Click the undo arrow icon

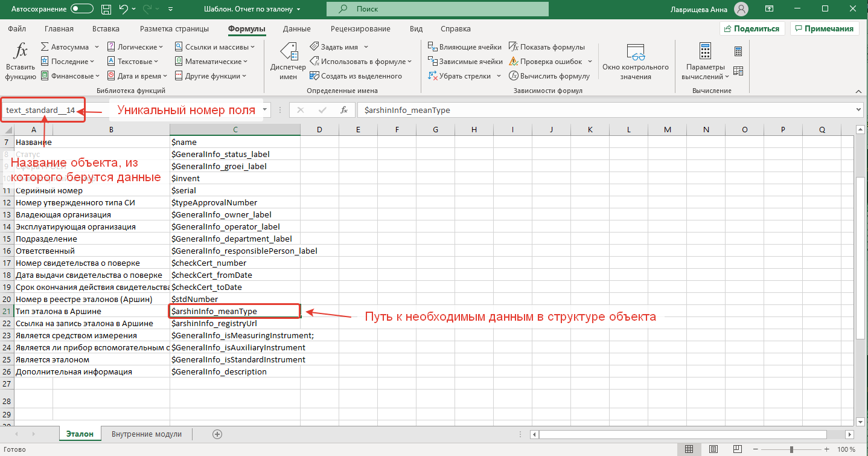tap(124, 10)
